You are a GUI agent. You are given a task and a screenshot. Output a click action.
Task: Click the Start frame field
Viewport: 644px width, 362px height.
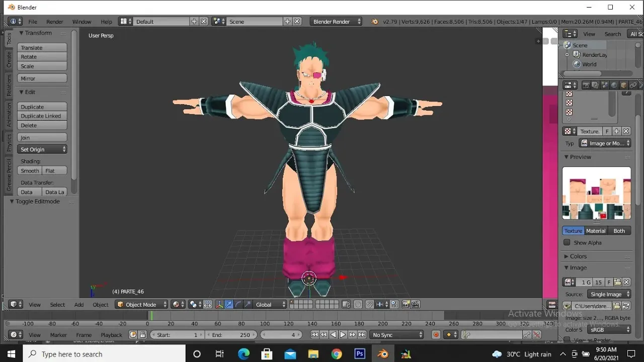coord(178,335)
